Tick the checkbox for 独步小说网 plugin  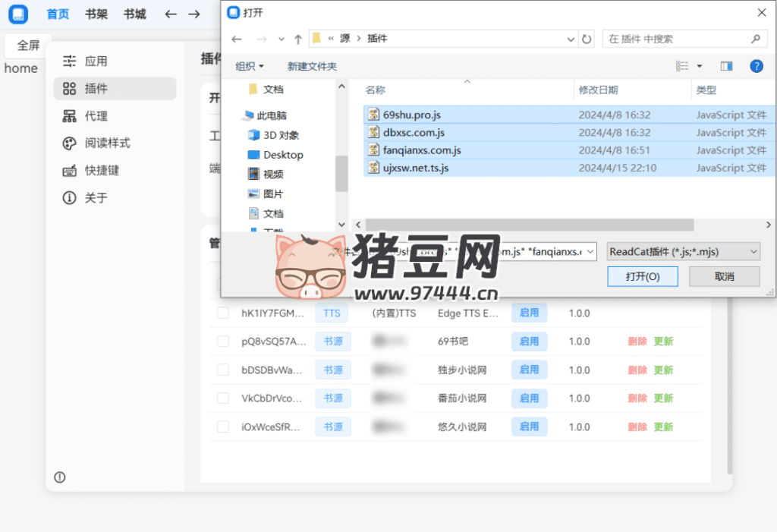(x=223, y=370)
